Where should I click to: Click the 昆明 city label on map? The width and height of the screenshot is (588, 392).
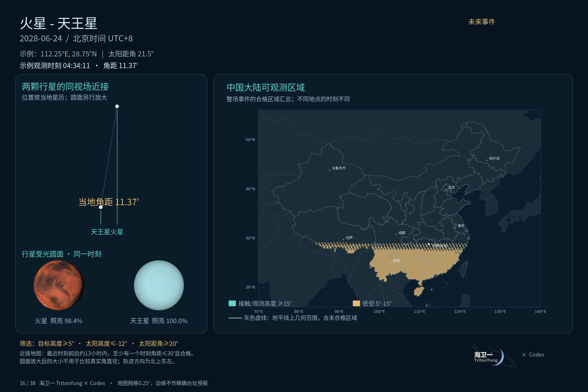click(x=396, y=261)
